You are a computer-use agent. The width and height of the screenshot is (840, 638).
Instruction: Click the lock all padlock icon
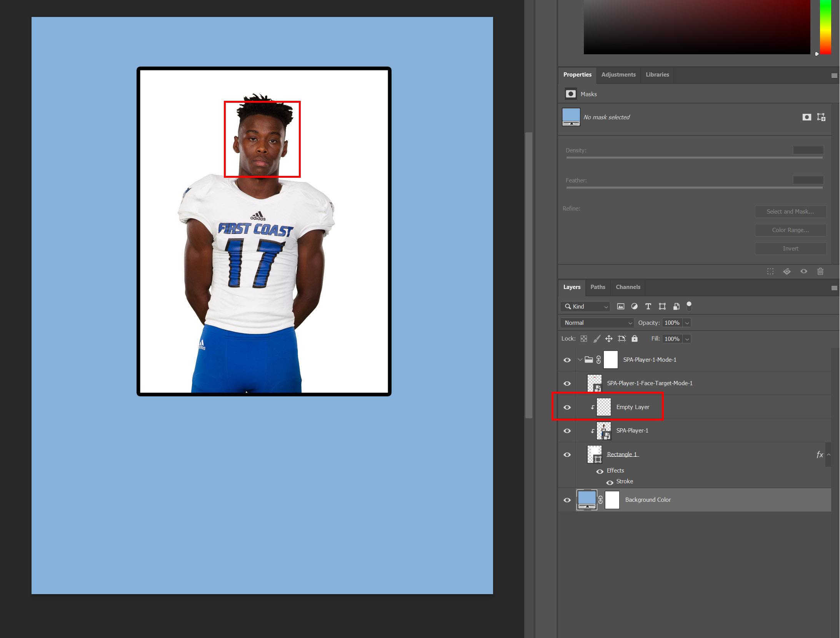pos(635,339)
